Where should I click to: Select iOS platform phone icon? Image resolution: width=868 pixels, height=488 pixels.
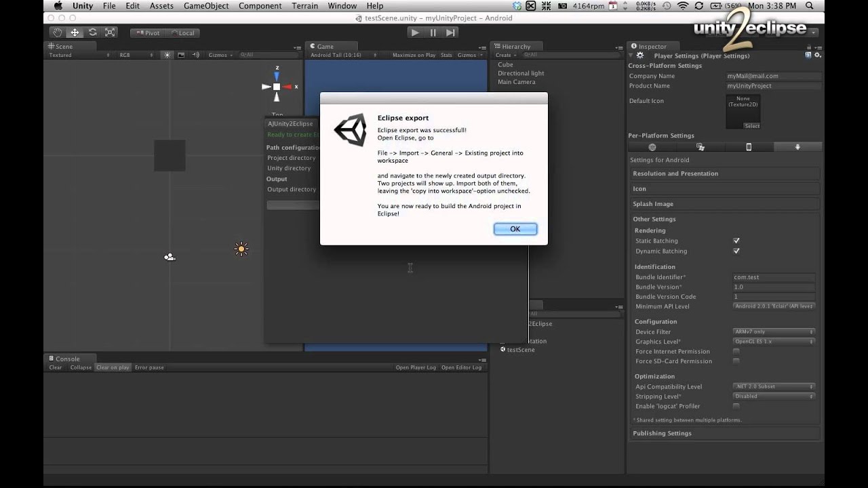coord(749,147)
